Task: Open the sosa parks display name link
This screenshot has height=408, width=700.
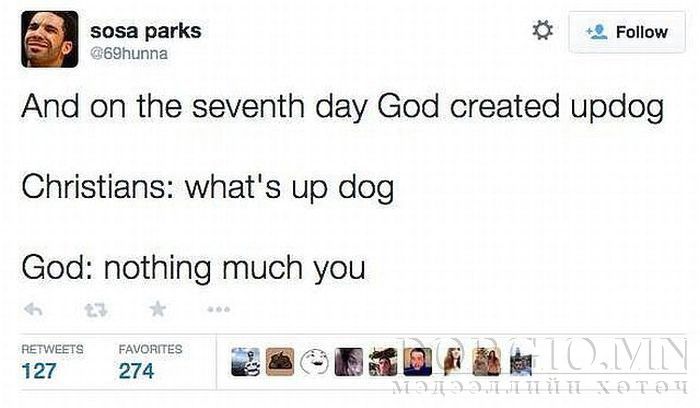Action: 146,31
